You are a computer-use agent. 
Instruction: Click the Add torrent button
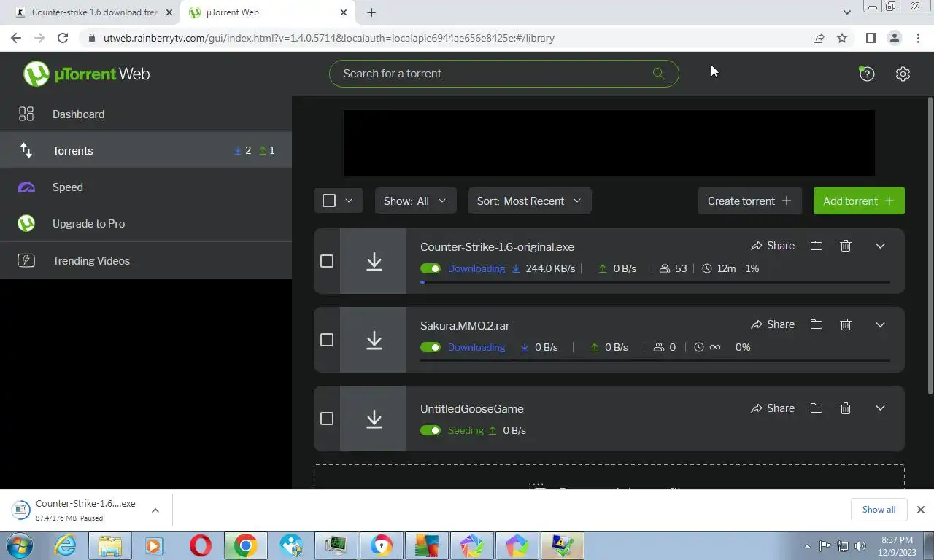[859, 201]
